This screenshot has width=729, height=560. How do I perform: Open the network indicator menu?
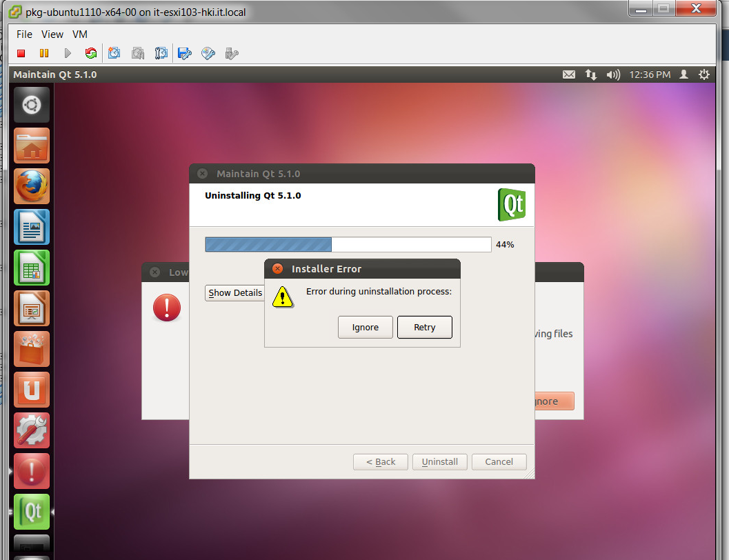(591, 74)
